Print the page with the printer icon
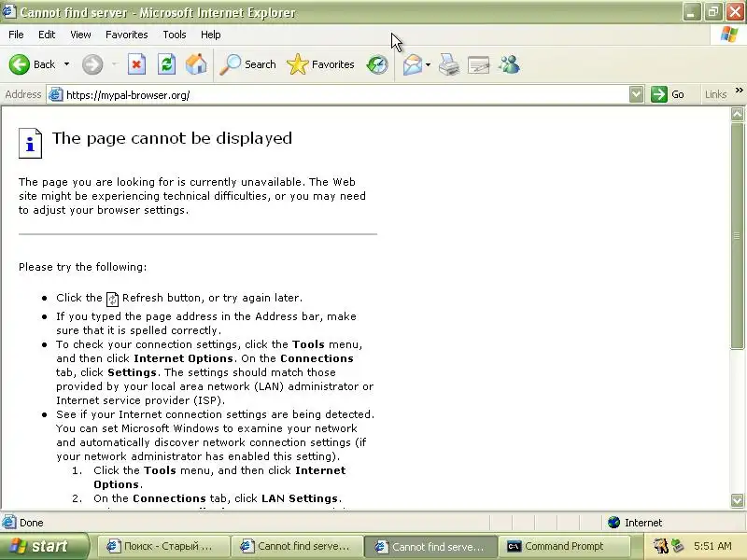747x560 pixels. pyautogui.click(x=449, y=64)
